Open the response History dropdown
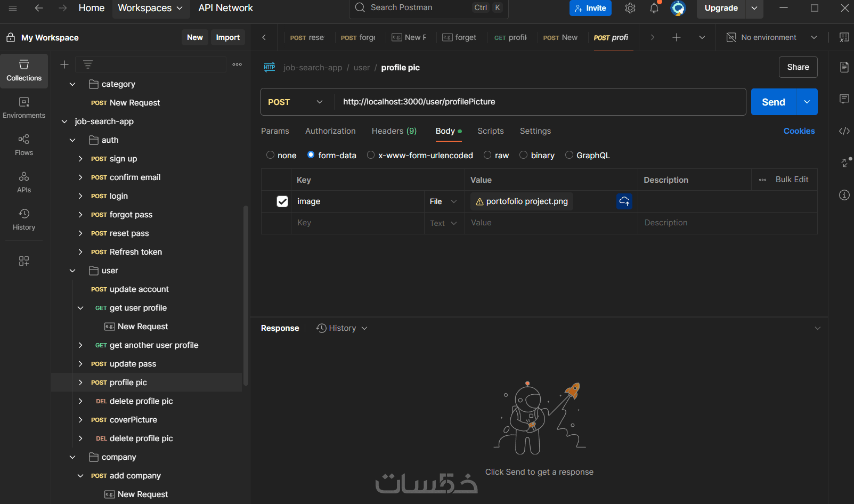Viewport: 854px width, 504px height. tap(342, 328)
